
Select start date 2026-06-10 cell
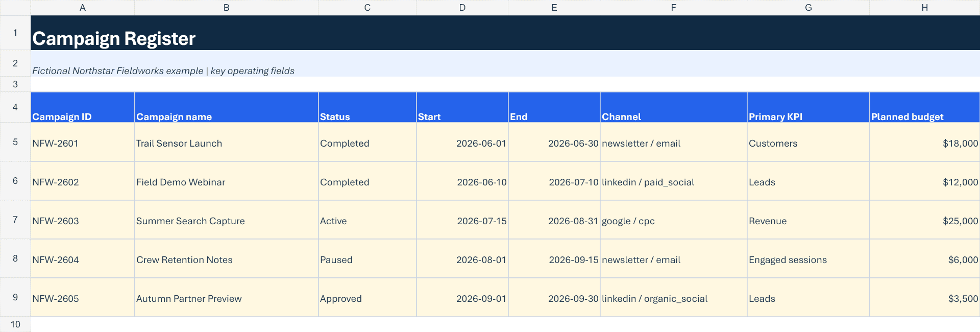[x=462, y=181]
